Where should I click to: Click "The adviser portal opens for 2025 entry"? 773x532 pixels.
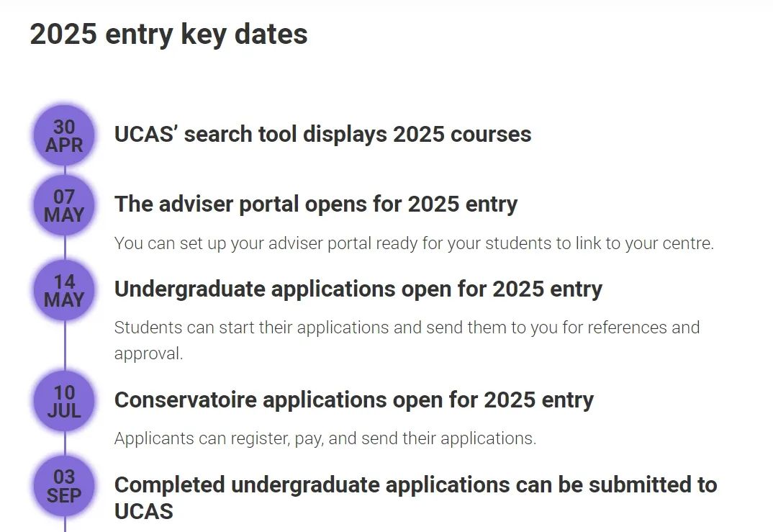coord(315,204)
